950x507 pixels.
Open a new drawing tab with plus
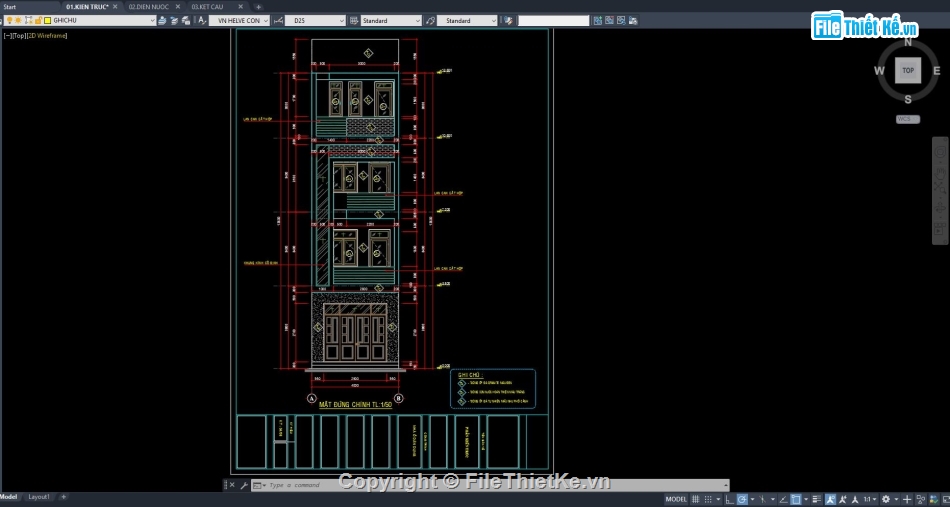[258, 7]
